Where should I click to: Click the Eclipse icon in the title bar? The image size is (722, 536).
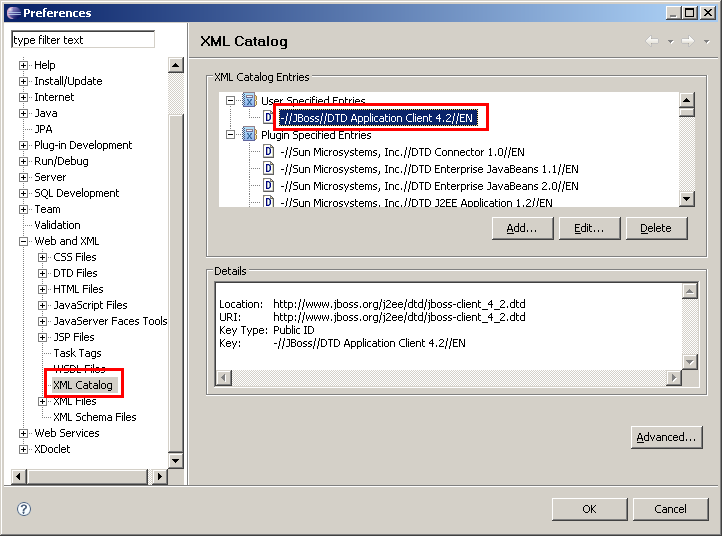point(14,13)
